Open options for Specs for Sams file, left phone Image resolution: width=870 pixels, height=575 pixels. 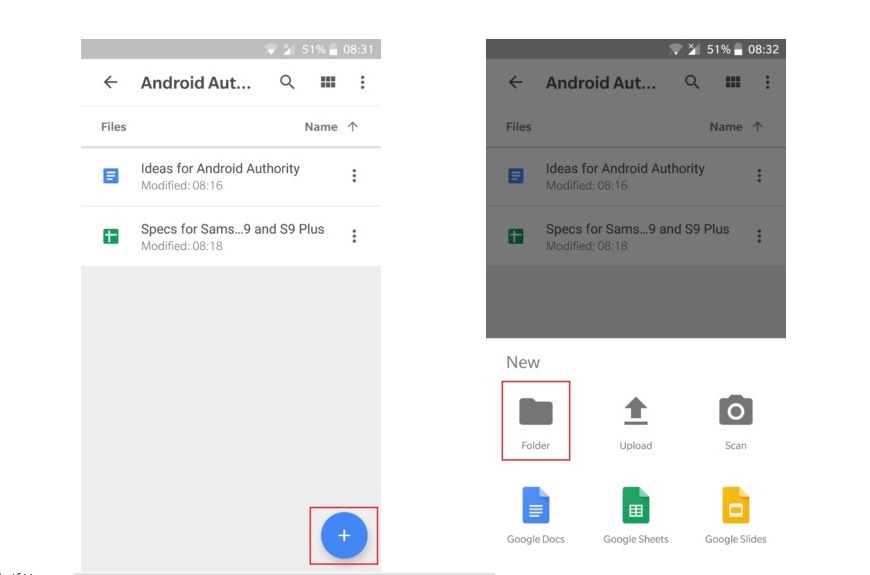[354, 236]
